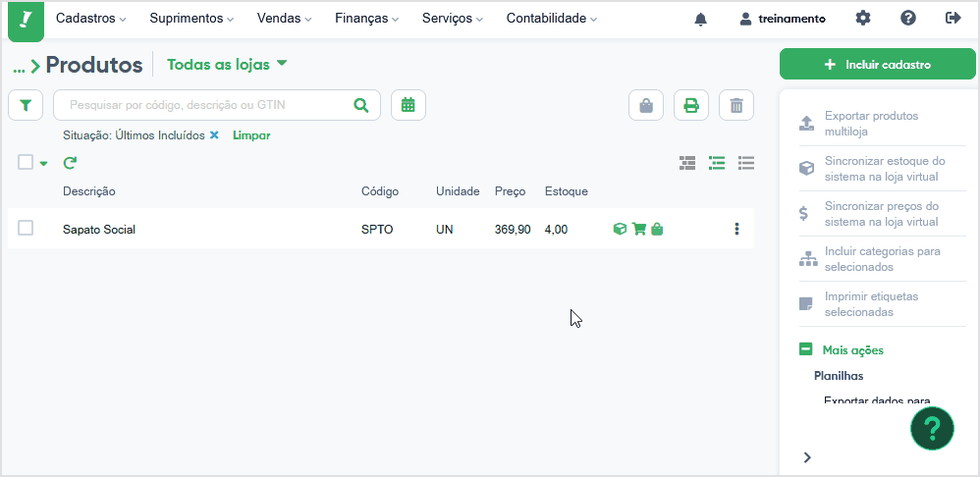This screenshot has height=477, width=980.
Task: Open the Sapato Social product name
Action: point(99,229)
